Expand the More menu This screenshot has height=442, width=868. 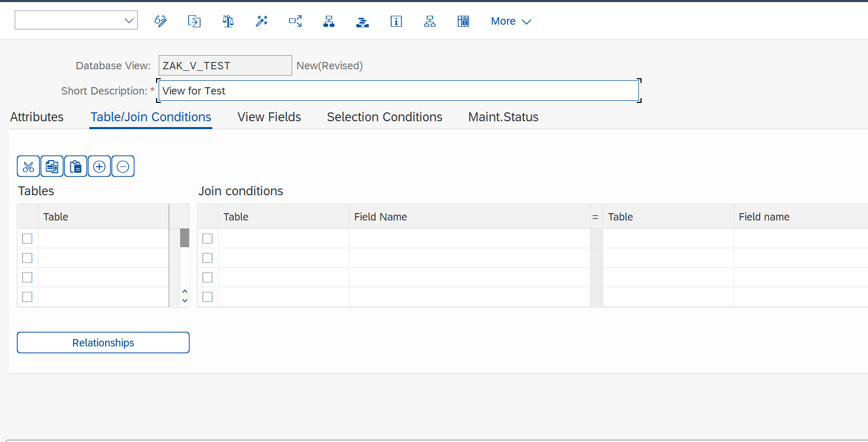point(511,22)
